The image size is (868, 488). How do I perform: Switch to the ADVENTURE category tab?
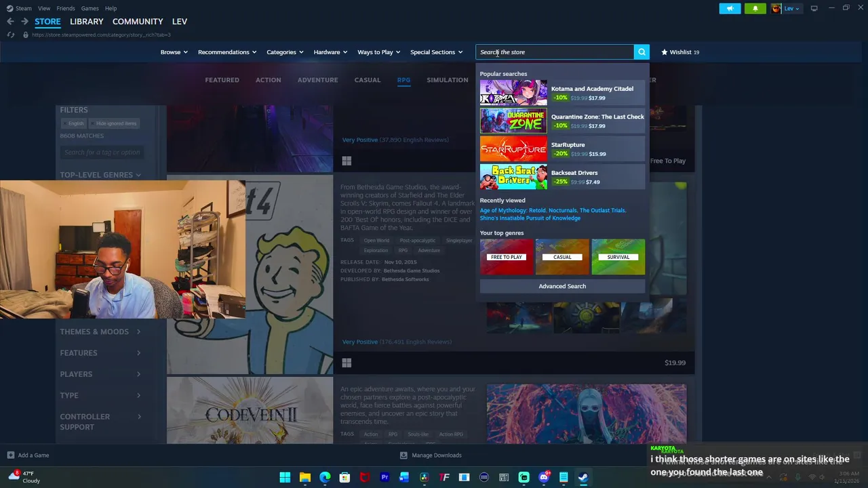[x=317, y=80]
